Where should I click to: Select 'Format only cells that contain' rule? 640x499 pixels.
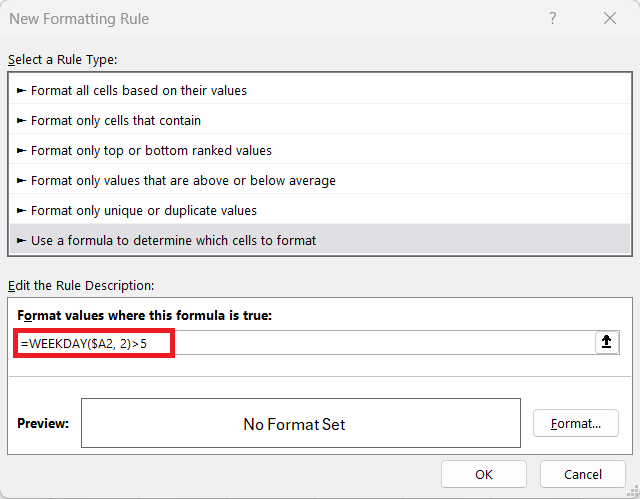(320, 120)
